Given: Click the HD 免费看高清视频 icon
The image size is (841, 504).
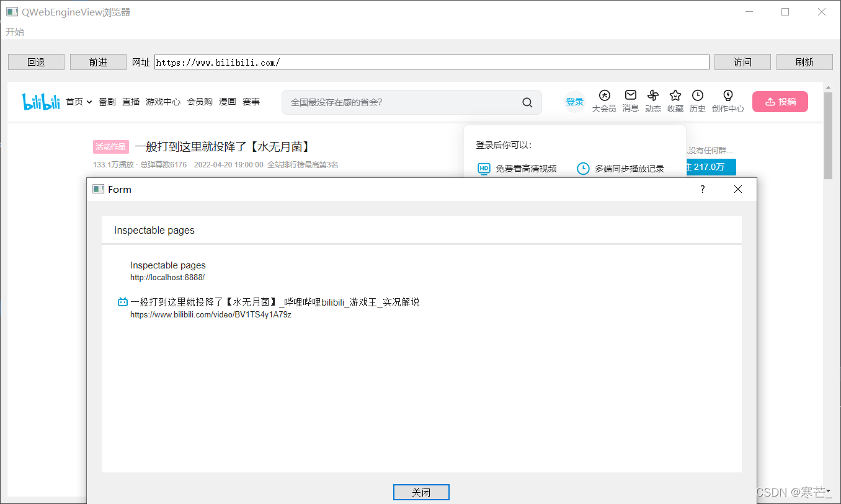Looking at the screenshot, I should [x=484, y=169].
